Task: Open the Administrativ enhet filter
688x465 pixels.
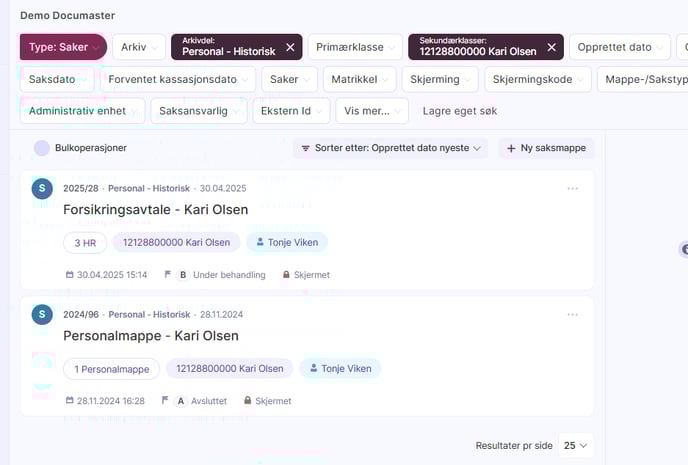Action: pos(82,111)
